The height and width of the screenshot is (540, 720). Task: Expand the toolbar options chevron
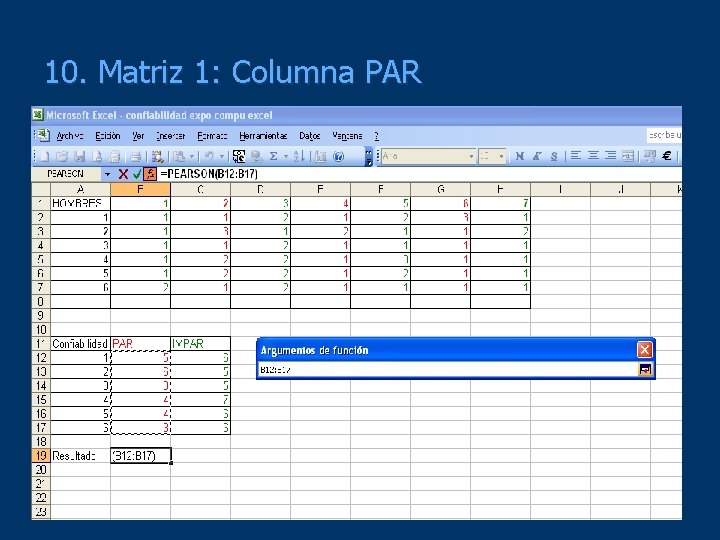tap(368, 157)
